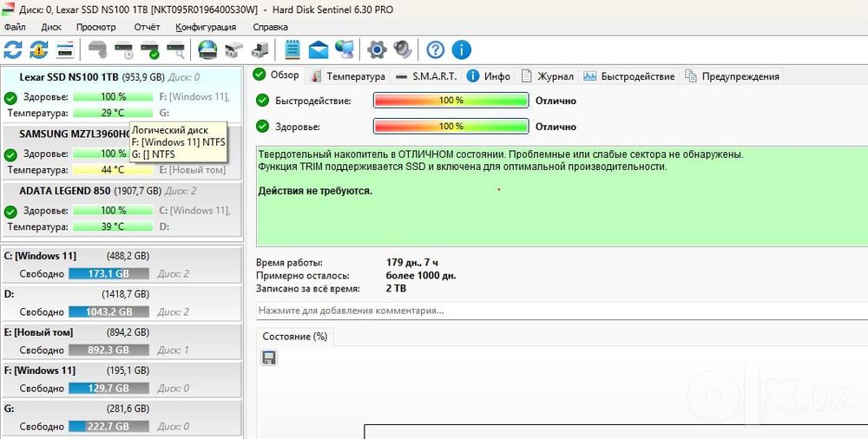Screen dimensions: 868x439
Task: Click the '179 дн., 7 ч' value
Action: (411, 262)
